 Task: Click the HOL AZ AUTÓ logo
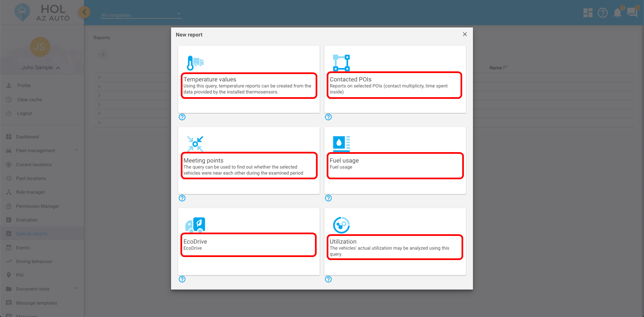(42, 13)
